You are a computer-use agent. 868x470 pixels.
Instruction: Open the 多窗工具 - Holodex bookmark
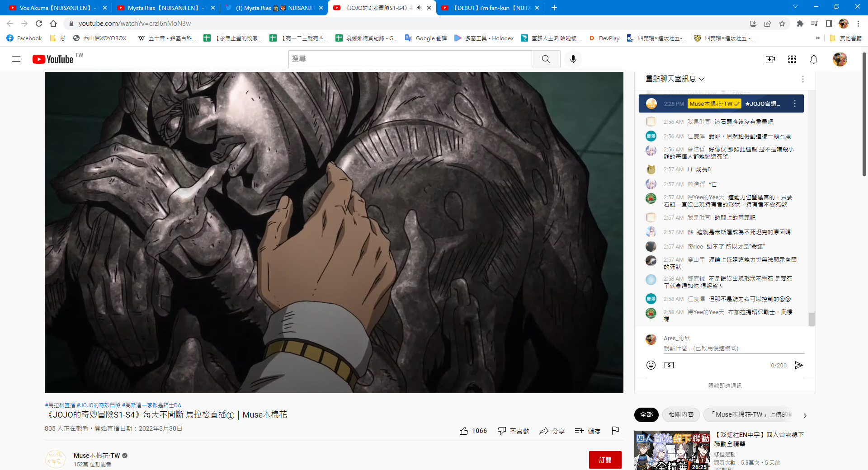coord(484,38)
